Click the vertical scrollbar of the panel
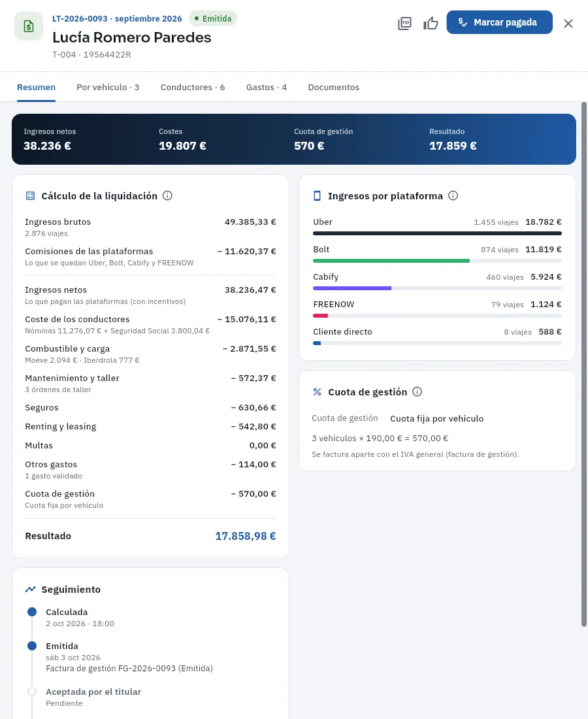This screenshot has width=588, height=719. (584, 365)
